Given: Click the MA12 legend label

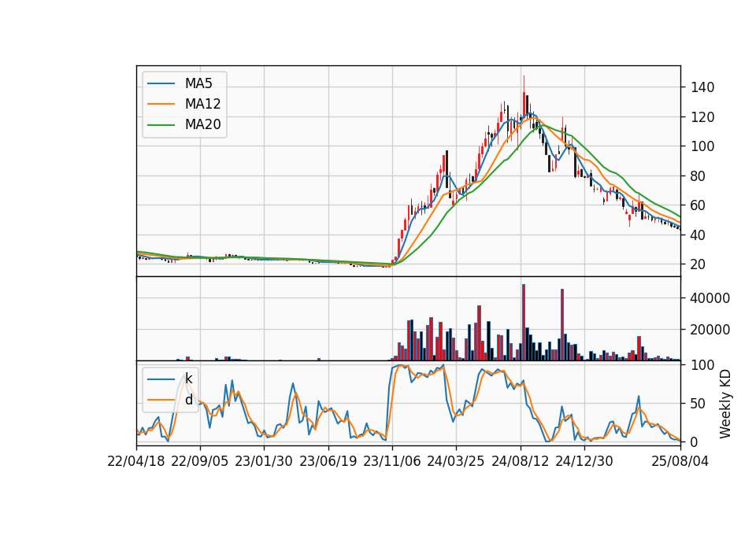Looking at the screenshot, I should [202, 104].
